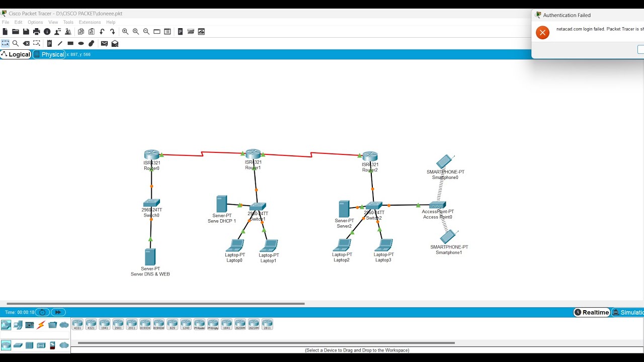This screenshot has width=644, height=362.
Task: Click the workspace horizontal scrollbar
Action: click(155, 304)
